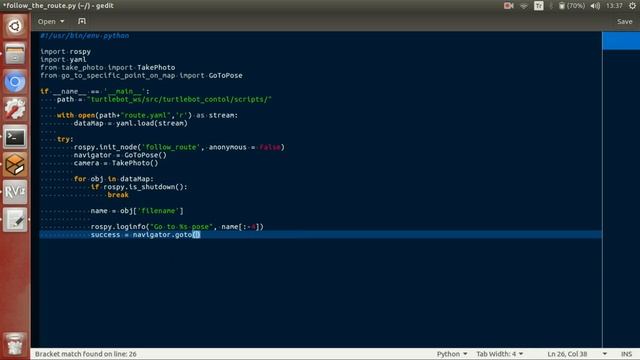Create a new document with toolbar icon
Screen dimensions: 640x360
coord(82,21)
